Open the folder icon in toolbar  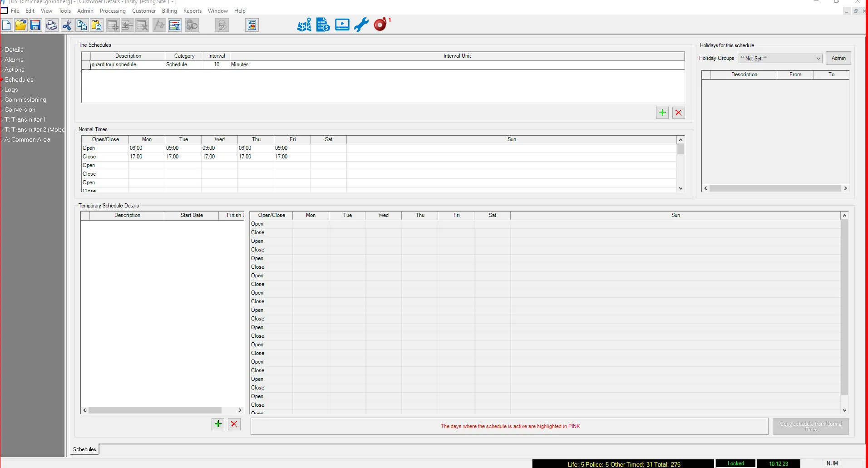point(20,25)
